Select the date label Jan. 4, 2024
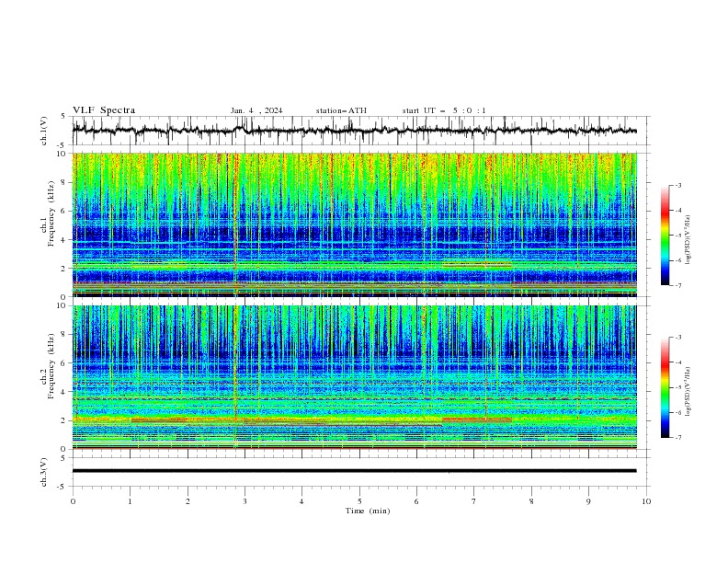 click(x=256, y=110)
